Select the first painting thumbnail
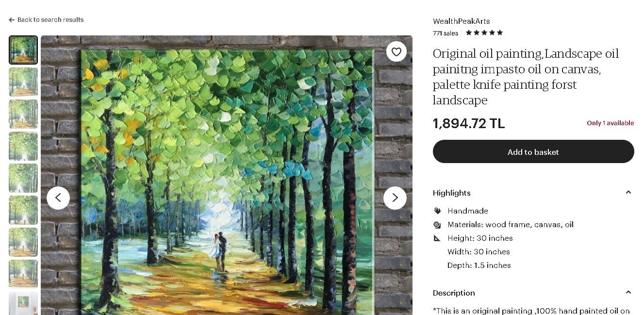Viewport: 644px width, 315px height. pos(23,50)
